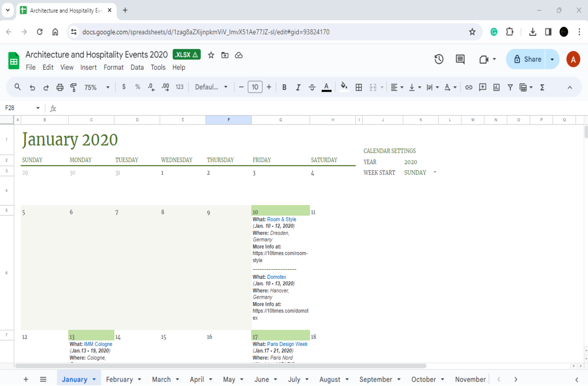Toggle strikethrough formatting

312,87
